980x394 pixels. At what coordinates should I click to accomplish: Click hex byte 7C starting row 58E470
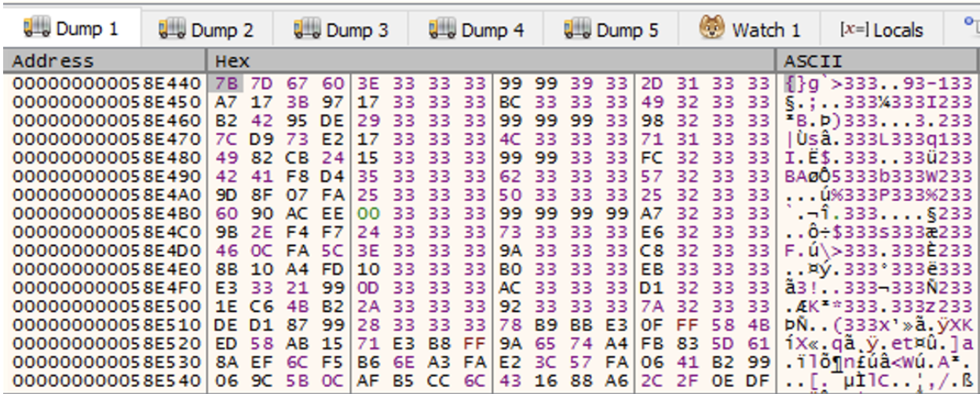point(226,140)
